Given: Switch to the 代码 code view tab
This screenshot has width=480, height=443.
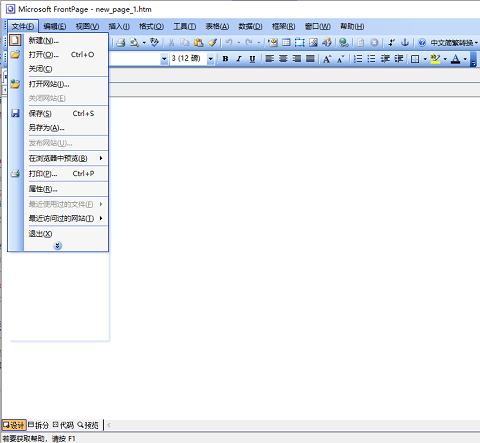Looking at the screenshot, I should 64,425.
